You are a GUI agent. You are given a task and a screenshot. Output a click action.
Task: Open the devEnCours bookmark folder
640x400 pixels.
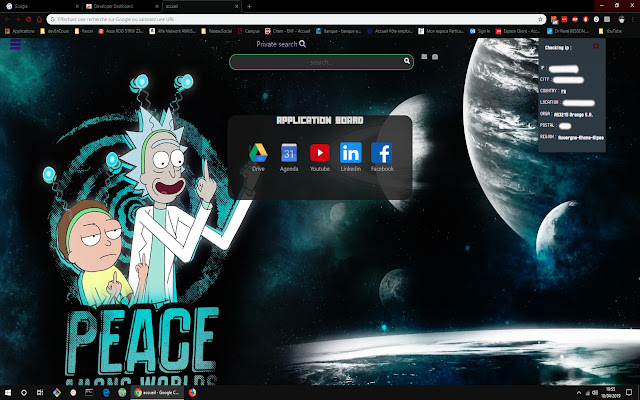tap(54, 31)
